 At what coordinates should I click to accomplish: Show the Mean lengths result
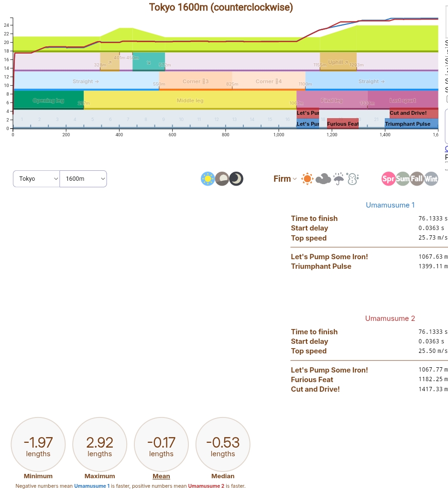click(161, 444)
